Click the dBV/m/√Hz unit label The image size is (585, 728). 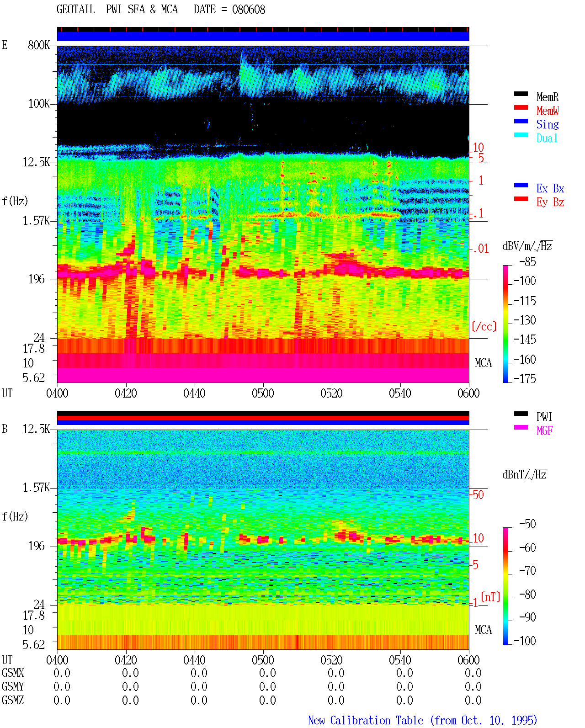(x=527, y=246)
